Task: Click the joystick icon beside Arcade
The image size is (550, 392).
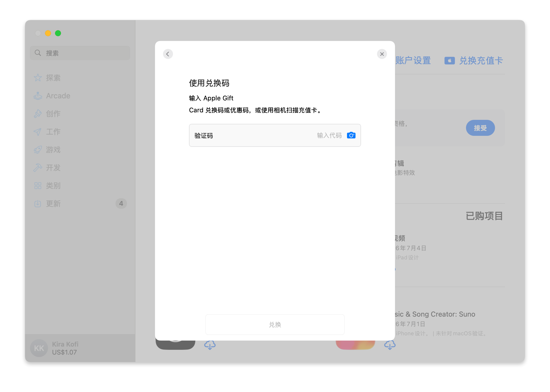Action: [x=38, y=96]
